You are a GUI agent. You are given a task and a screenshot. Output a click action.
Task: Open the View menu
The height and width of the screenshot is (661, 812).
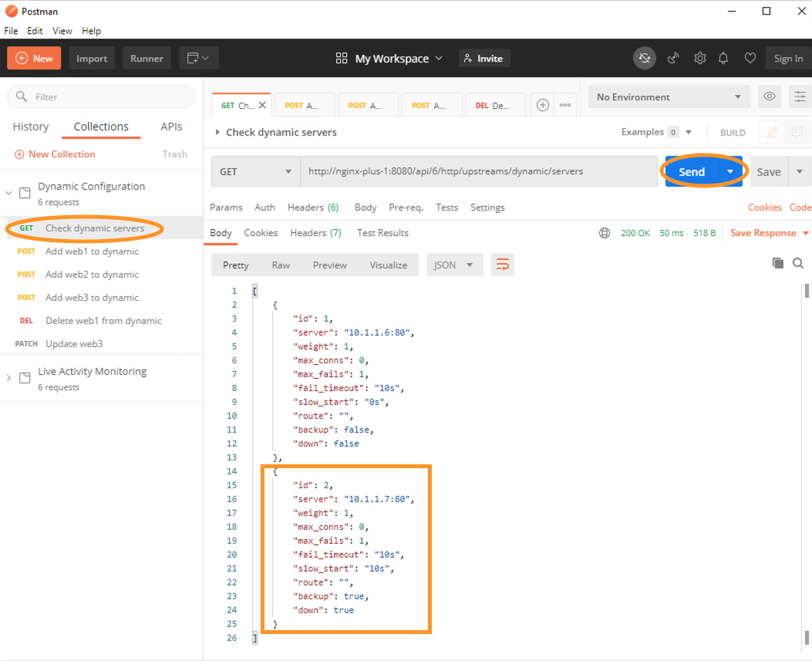62,31
